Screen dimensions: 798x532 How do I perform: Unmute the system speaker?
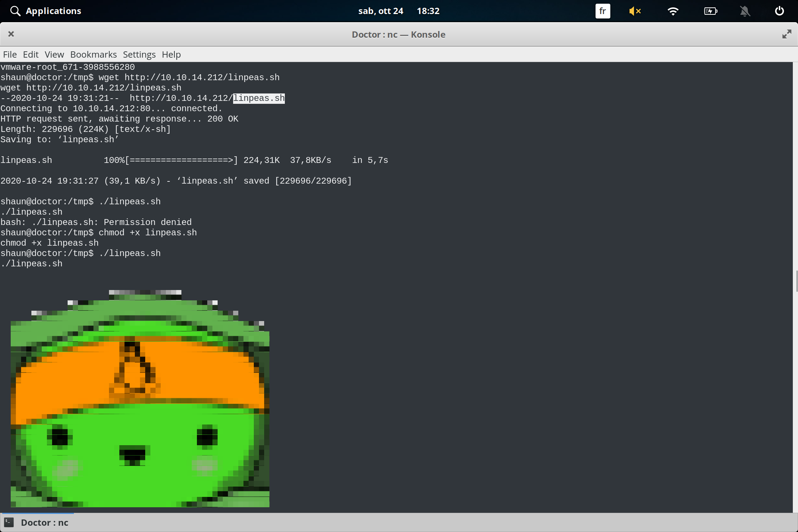point(635,11)
